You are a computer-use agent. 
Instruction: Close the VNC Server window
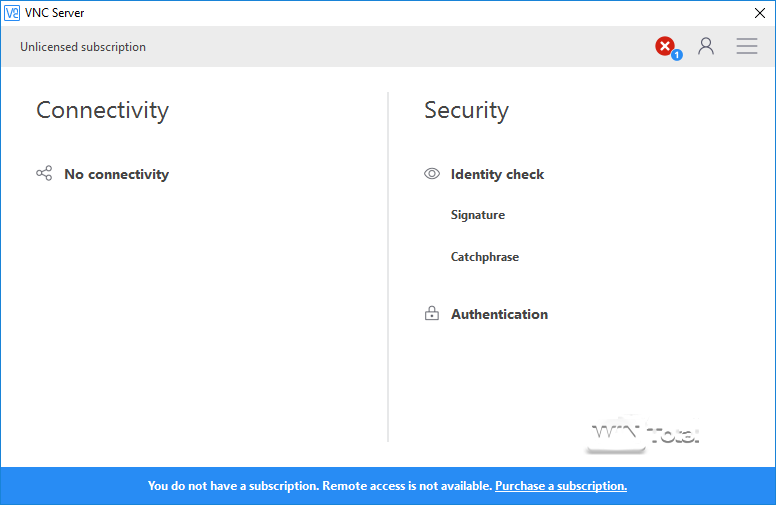coord(759,13)
